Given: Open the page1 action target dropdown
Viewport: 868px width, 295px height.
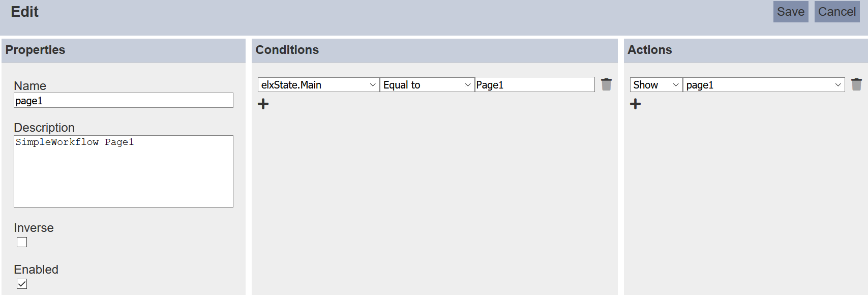Looking at the screenshot, I should point(763,85).
